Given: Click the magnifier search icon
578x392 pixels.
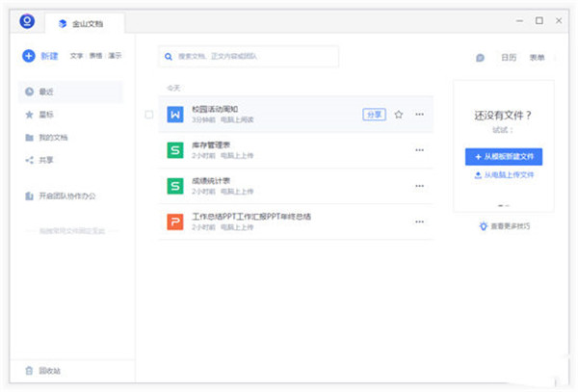Looking at the screenshot, I should (x=169, y=57).
